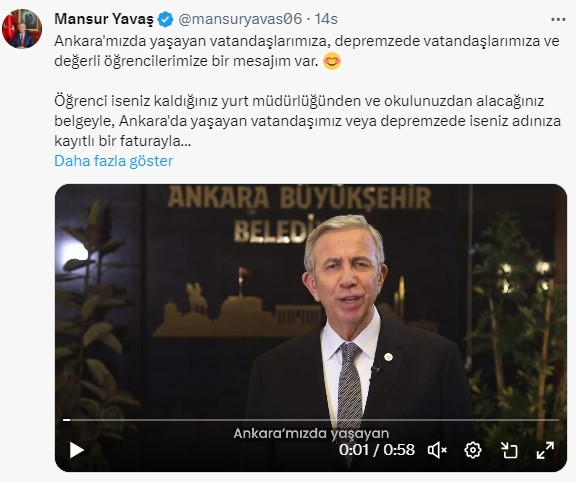Enter fullscreen video mode
This screenshot has width=576, height=482.
coord(545,450)
